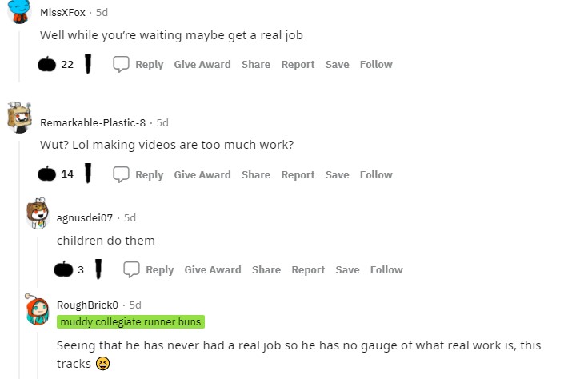Viewport: 588px width, 379px height.
Task: Downvote Remarkable-Plastic-8's comment
Action: click(88, 174)
